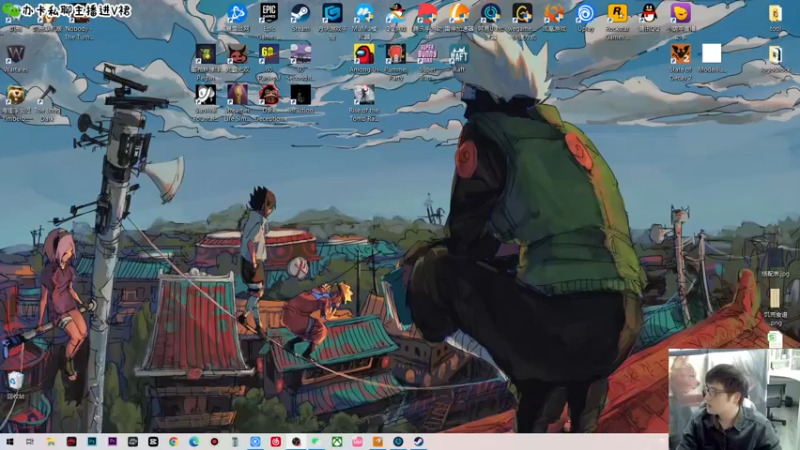Open File Explorer from the taskbar
Viewport: 800px width, 450px height.
coord(51,442)
